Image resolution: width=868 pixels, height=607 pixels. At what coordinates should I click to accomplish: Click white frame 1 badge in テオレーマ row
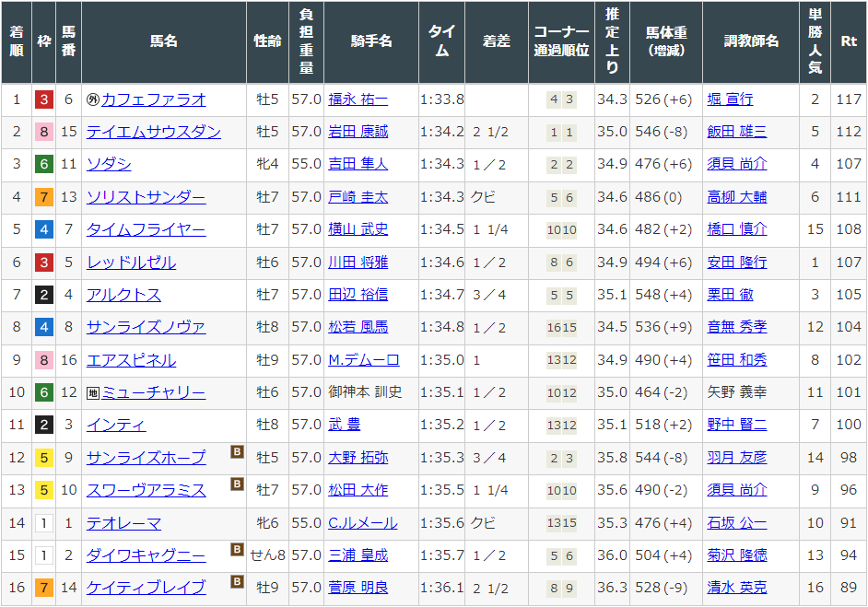(x=43, y=523)
